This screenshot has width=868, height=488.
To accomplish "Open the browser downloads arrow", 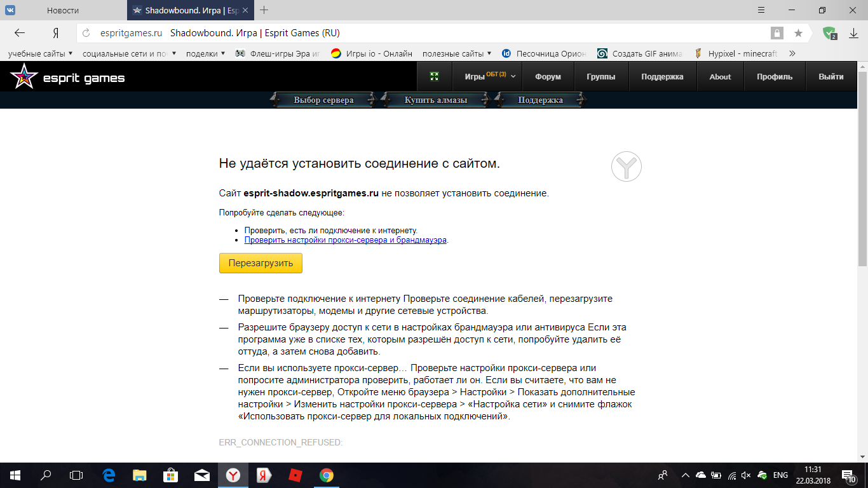I will [852, 33].
